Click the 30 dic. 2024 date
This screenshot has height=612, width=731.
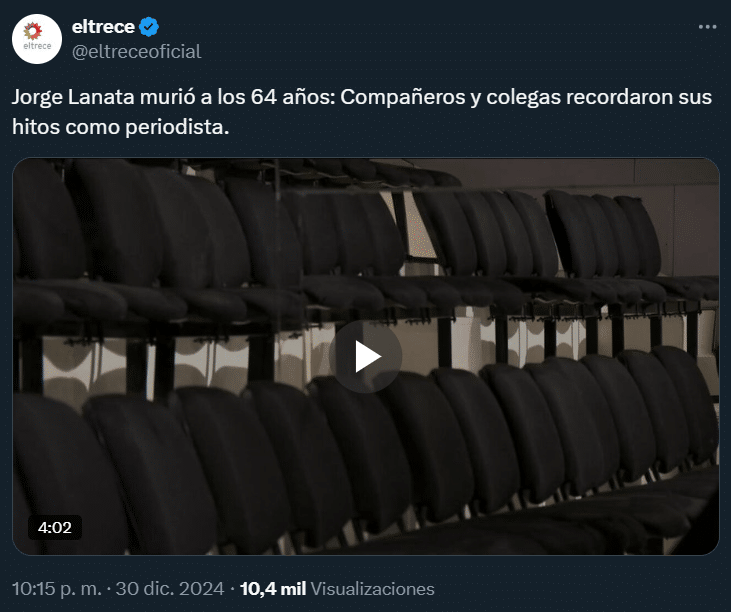[x=170, y=589]
